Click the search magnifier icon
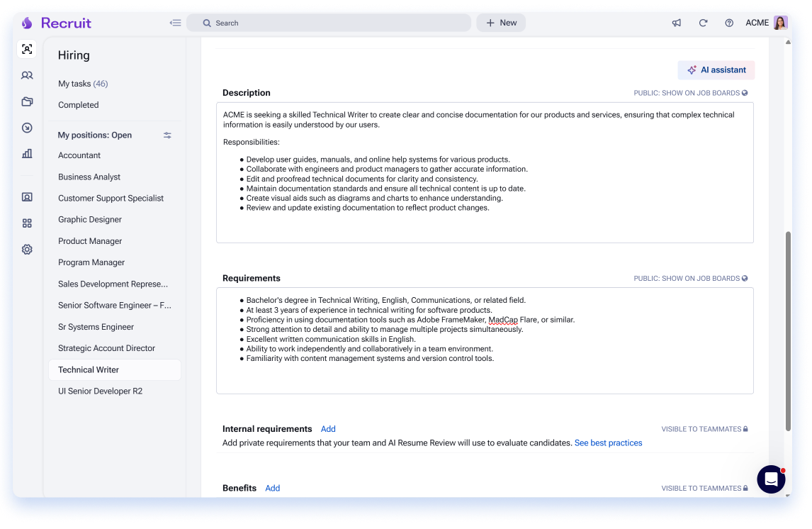The height and width of the screenshot is (529, 812). [207, 23]
